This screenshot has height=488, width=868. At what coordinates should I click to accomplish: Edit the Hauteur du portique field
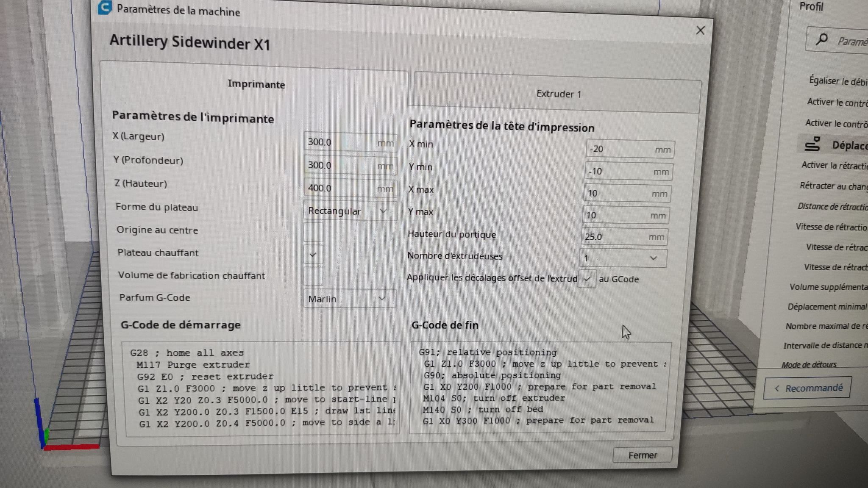(625, 237)
